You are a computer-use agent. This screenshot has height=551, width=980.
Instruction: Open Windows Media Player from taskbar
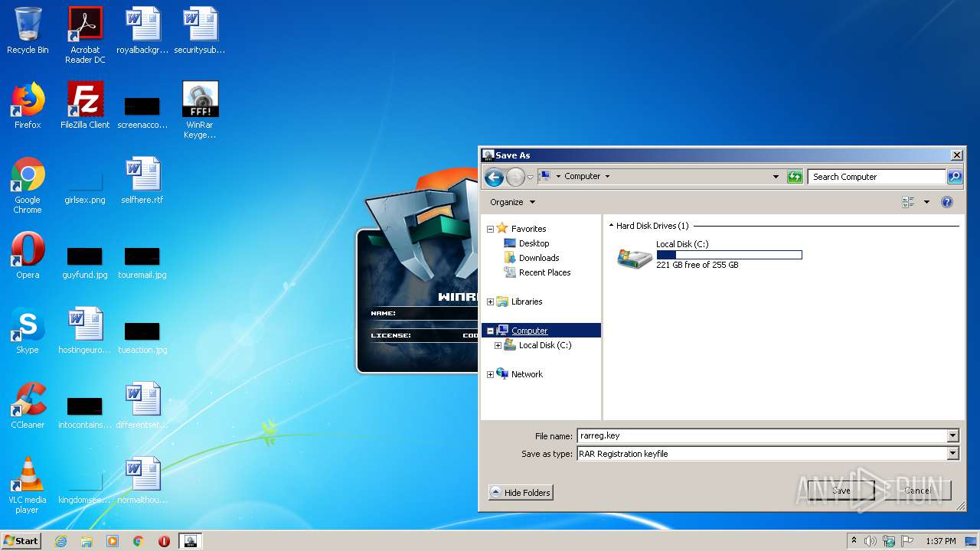pyautogui.click(x=113, y=541)
